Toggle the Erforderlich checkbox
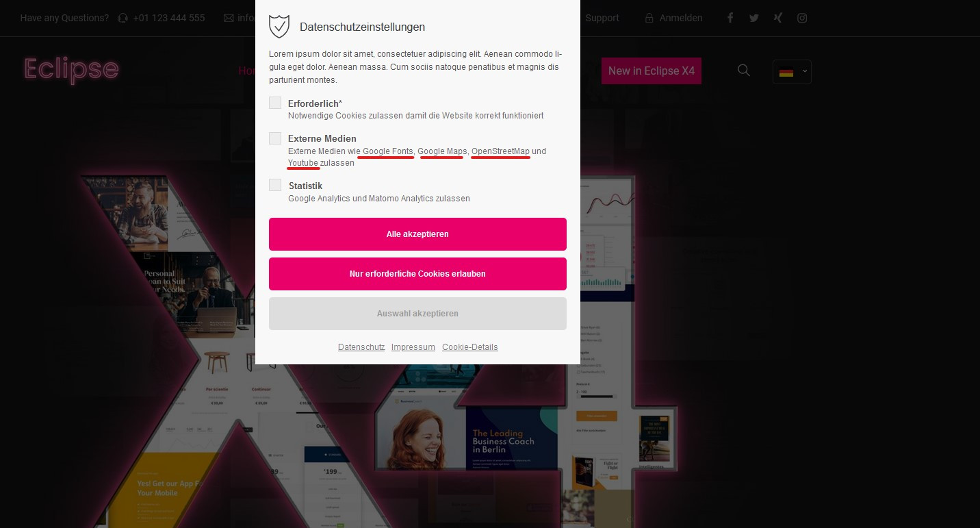This screenshot has height=528, width=980. pos(275,103)
